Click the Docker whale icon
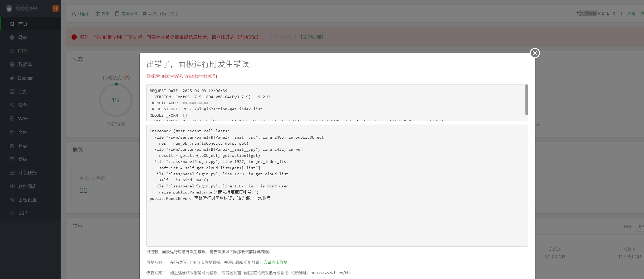The width and height of the screenshot is (644, 279). pyautogui.click(x=12, y=78)
